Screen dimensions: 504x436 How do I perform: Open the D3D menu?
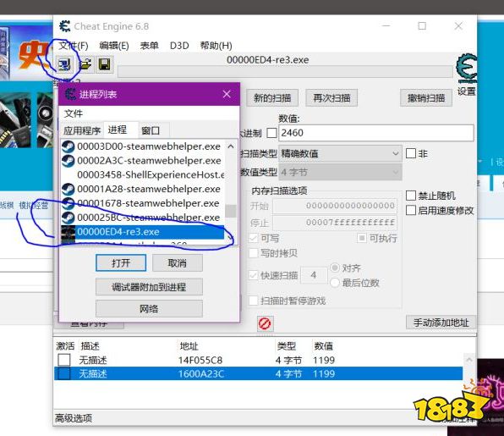coord(179,46)
